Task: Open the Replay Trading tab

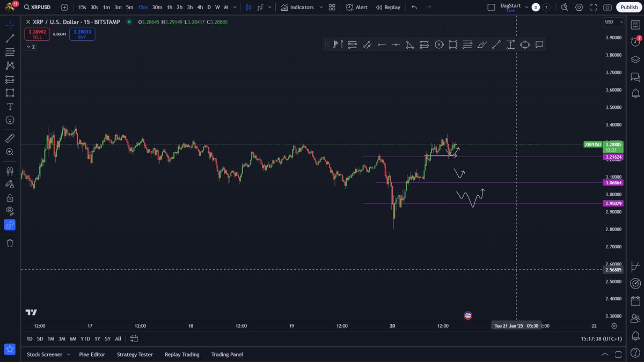Action: (x=182, y=354)
